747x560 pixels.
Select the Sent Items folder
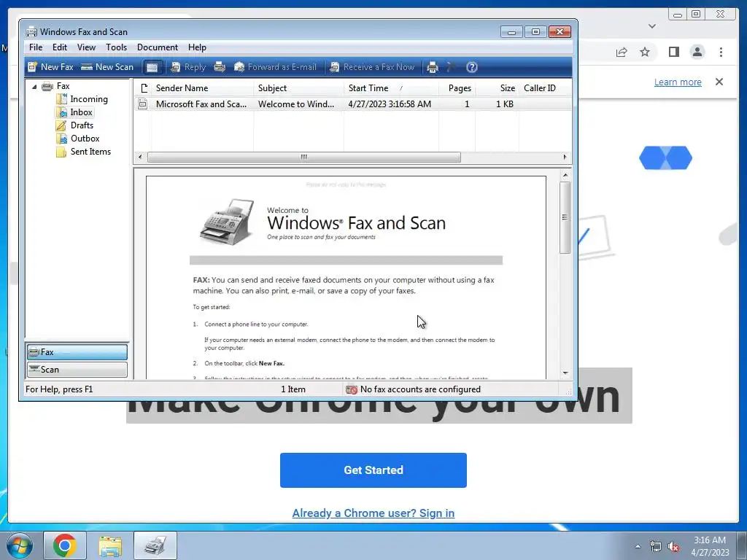click(90, 152)
